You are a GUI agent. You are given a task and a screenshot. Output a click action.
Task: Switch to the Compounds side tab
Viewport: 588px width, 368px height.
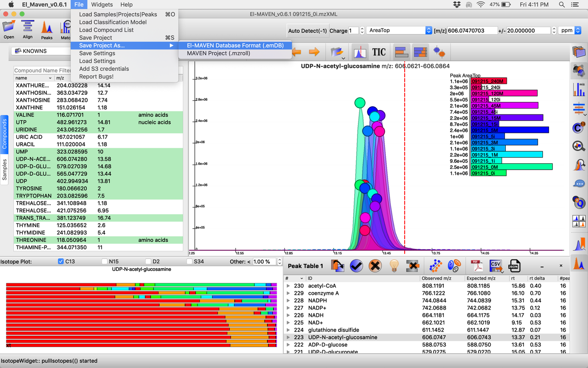(5, 133)
